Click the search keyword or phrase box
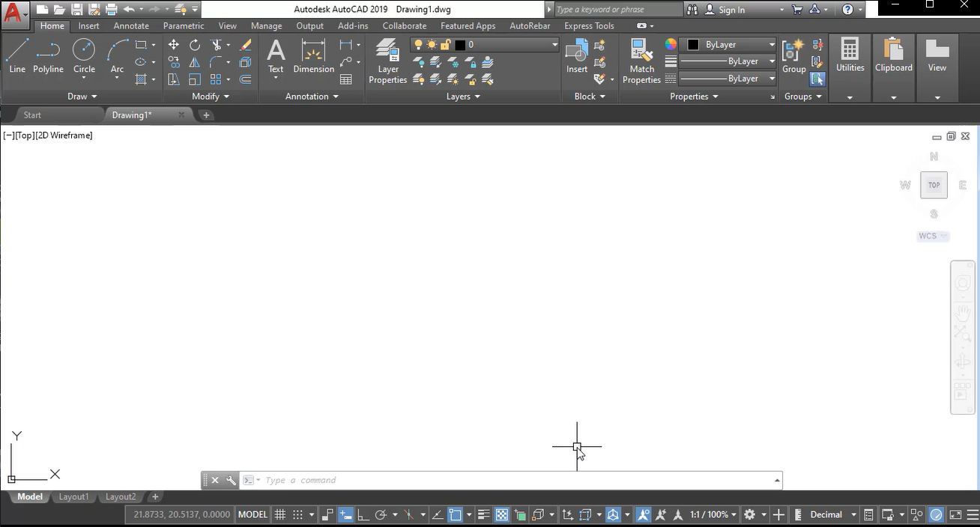 click(x=619, y=10)
